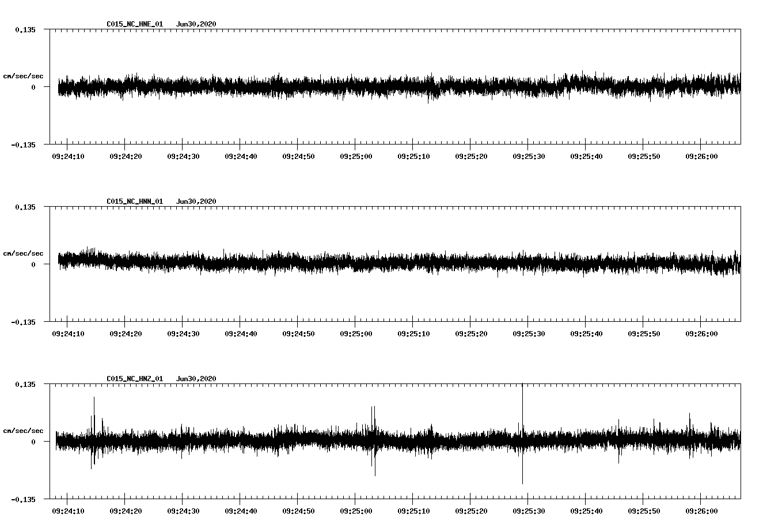Click the 09:25:40 label on HNE time axis
Viewport: 782px width, 532px height.
586,156
